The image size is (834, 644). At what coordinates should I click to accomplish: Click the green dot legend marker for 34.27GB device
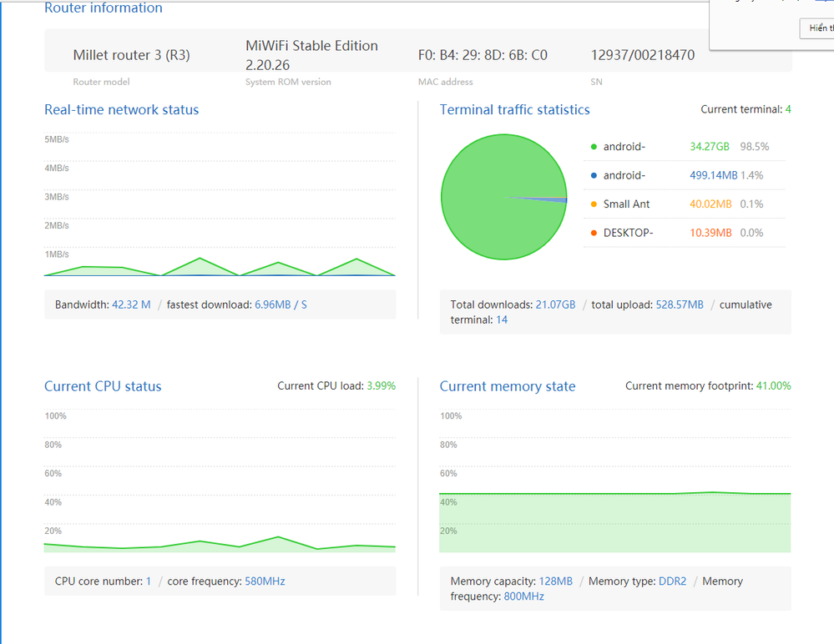click(x=594, y=147)
